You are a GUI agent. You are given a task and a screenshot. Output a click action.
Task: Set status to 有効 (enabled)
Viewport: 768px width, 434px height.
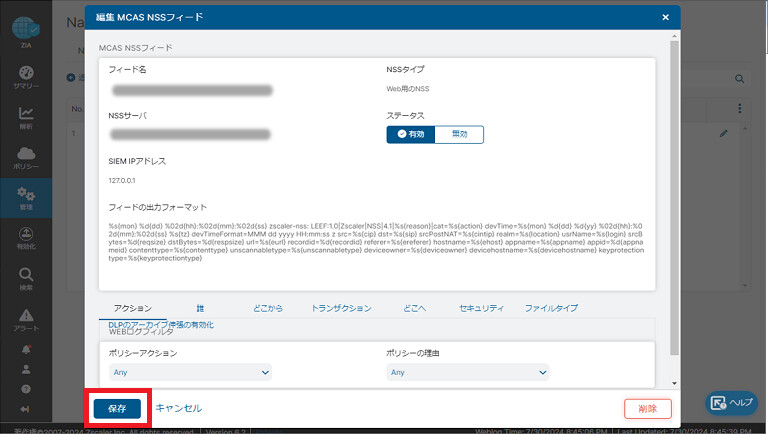410,134
